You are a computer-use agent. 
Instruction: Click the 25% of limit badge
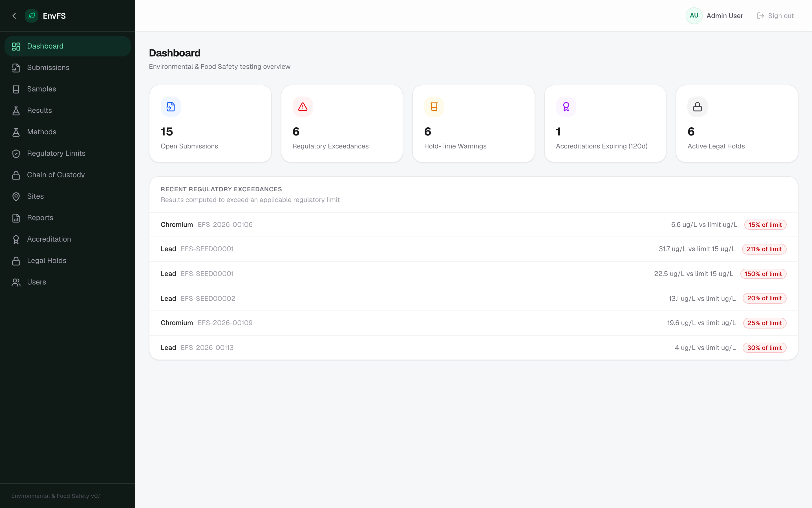point(765,323)
